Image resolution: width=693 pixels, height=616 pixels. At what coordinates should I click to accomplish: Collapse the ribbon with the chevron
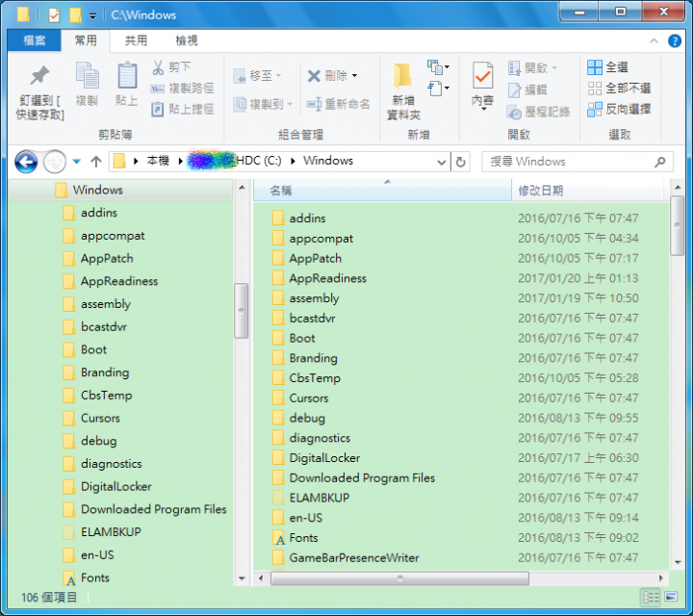coord(654,41)
